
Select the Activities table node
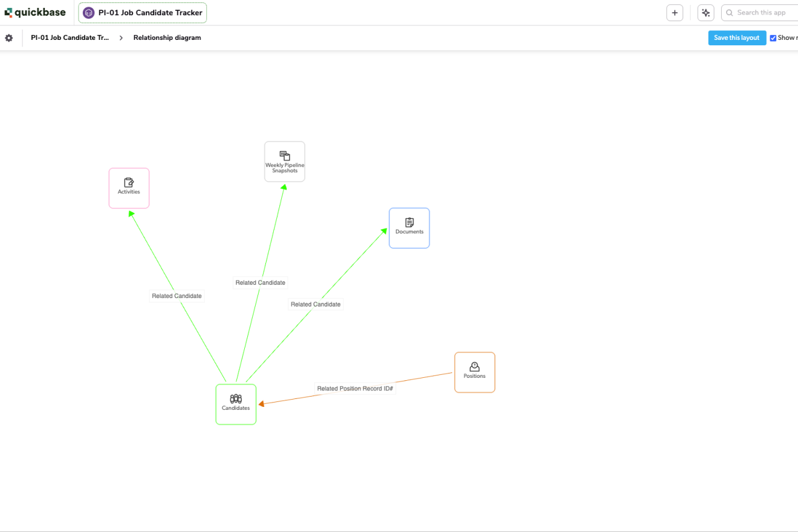click(129, 188)
